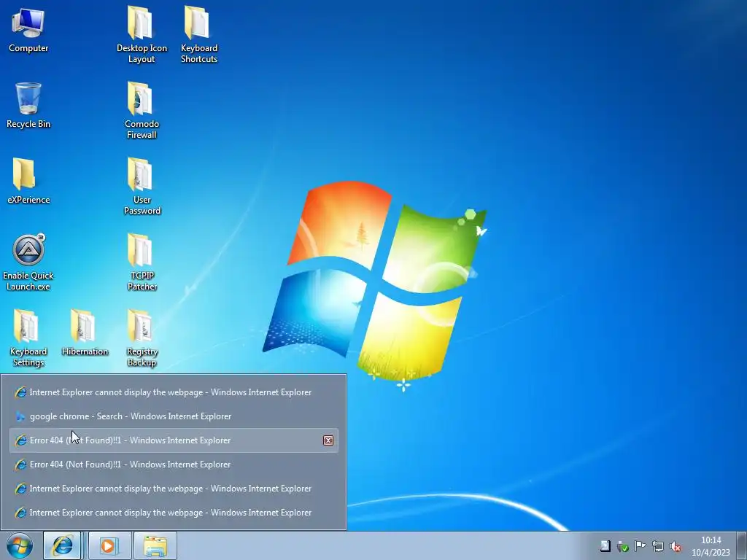
Task: Click the Show desktop button
Action: click(741, 545)
